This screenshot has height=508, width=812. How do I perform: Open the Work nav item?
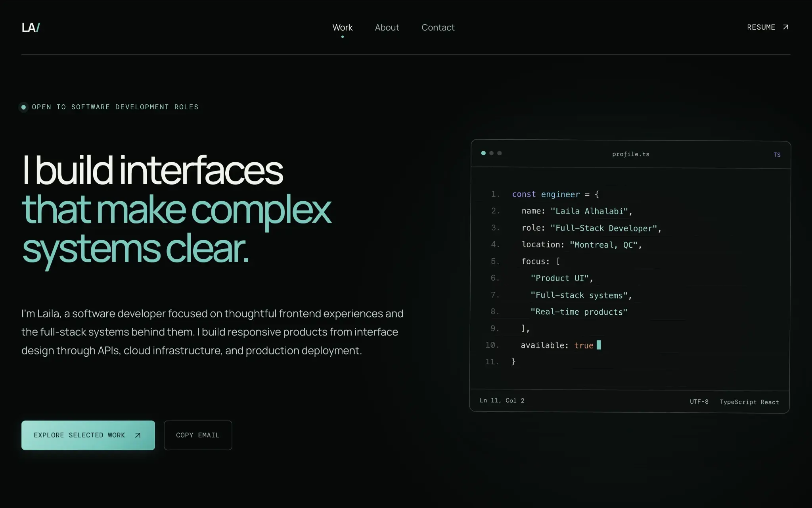[342, 27]
